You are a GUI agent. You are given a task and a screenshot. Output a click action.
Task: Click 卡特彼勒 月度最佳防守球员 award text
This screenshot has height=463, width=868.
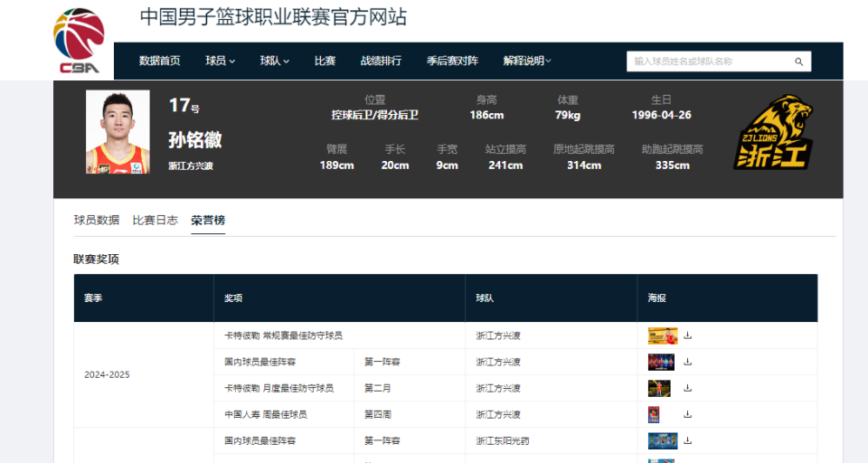click(x=278, y=388)
